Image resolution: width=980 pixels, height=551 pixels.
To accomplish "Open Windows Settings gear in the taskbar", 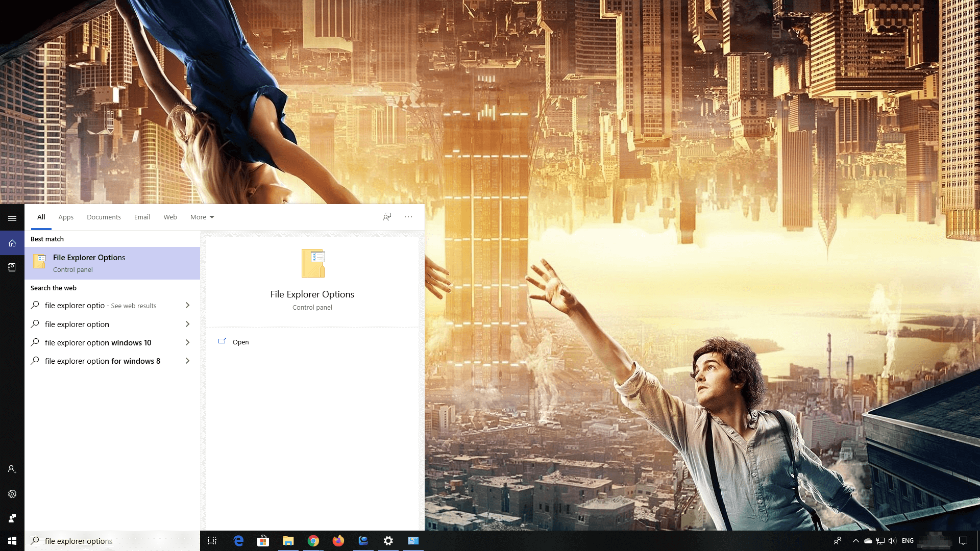I will (x=388, y=541).
